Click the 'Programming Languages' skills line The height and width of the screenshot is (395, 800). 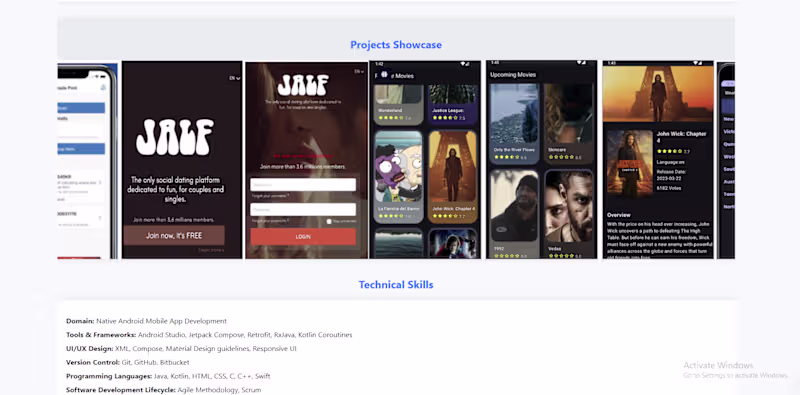(168, 376)
